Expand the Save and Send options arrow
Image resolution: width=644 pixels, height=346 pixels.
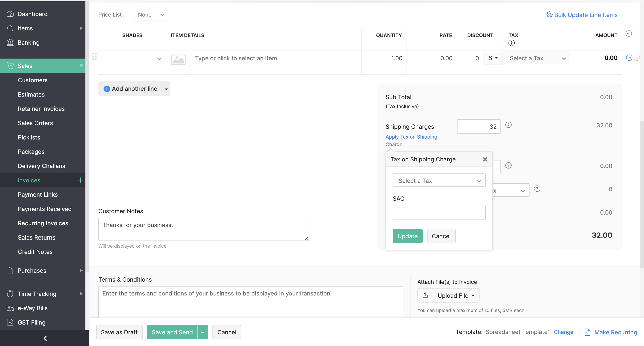[x=203, y=332]
